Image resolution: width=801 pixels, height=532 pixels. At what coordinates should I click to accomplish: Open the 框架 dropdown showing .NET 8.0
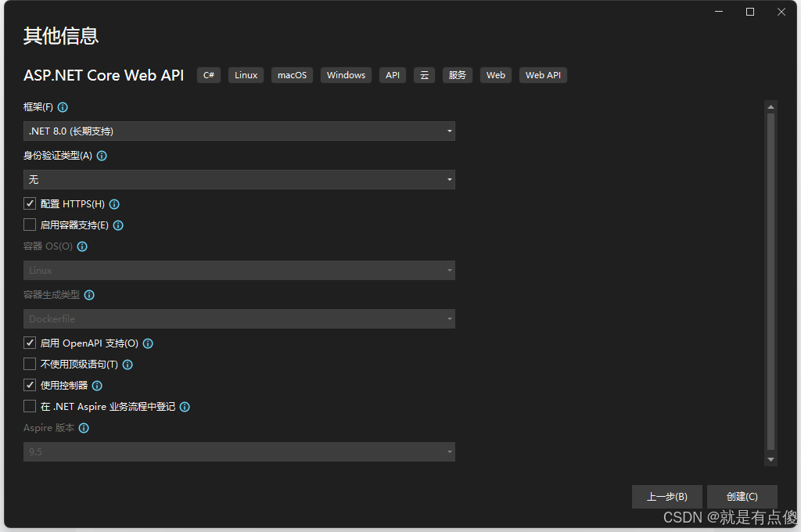[239, 131]
